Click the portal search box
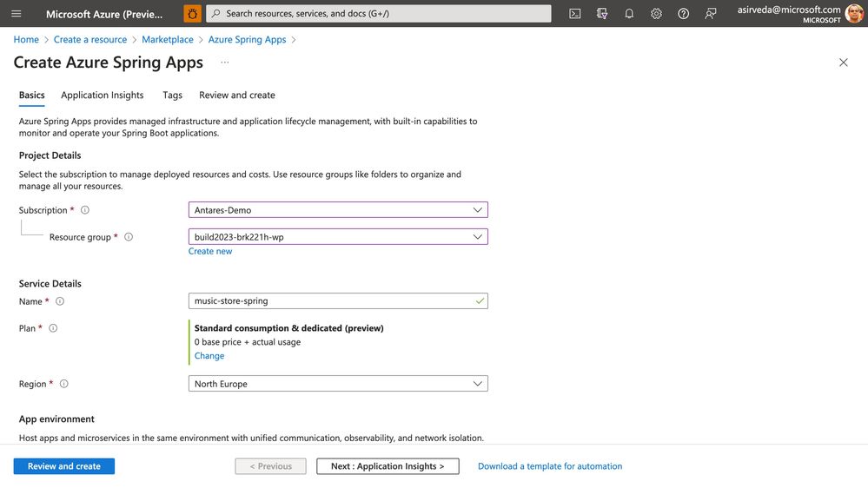The image size is (868, 488). tap(379, 14)
